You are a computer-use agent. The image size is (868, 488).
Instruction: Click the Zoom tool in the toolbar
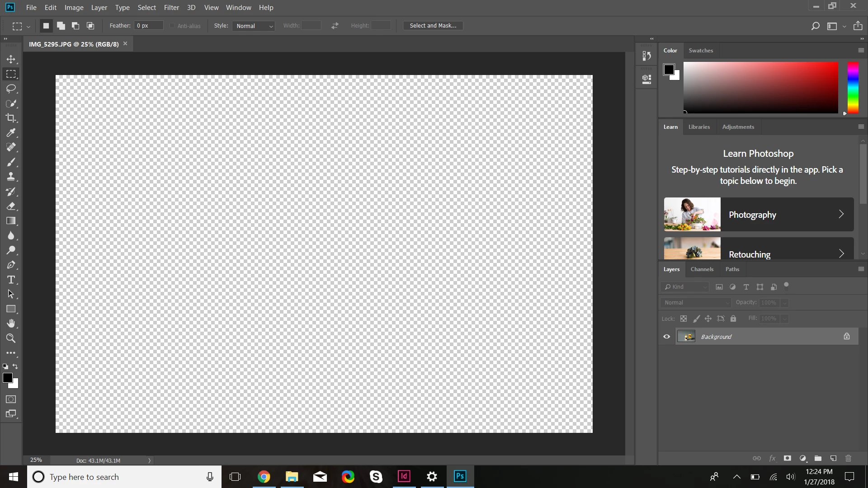tap(11, 338)
